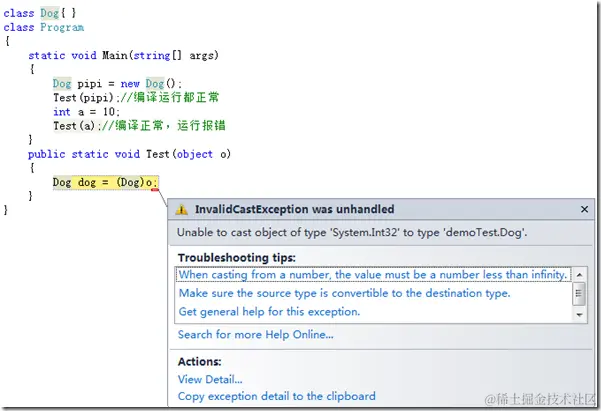Click 'InvalidCastException was unhandled' title

[294, 209]
